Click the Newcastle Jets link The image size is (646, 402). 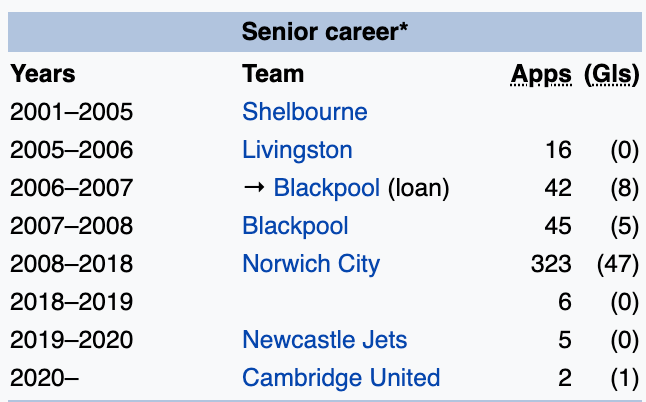324,340
